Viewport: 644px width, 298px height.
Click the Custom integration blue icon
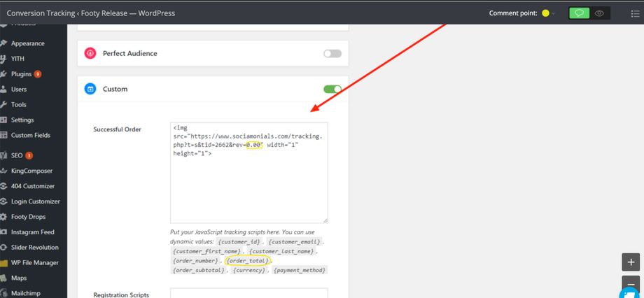point(90,89)
